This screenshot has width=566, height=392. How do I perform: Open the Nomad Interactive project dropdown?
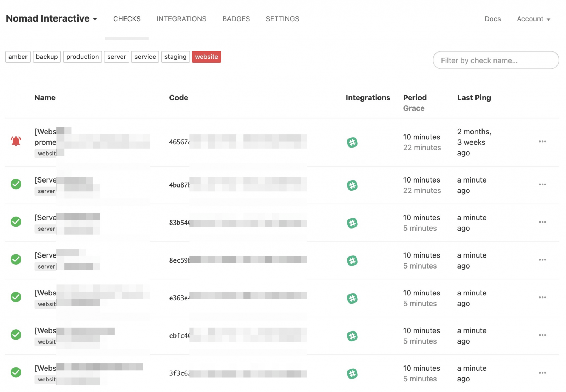click(52, 19)
